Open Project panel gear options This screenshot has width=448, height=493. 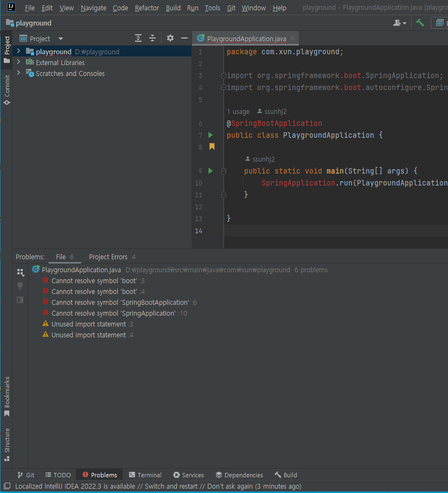pyautogui.click(x=170, y=39)
